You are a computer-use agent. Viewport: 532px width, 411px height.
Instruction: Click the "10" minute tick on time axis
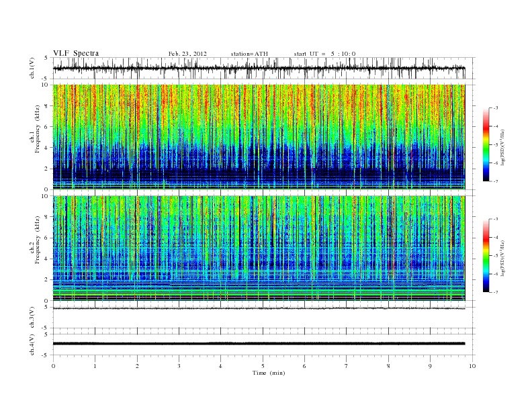click(472, 366)
